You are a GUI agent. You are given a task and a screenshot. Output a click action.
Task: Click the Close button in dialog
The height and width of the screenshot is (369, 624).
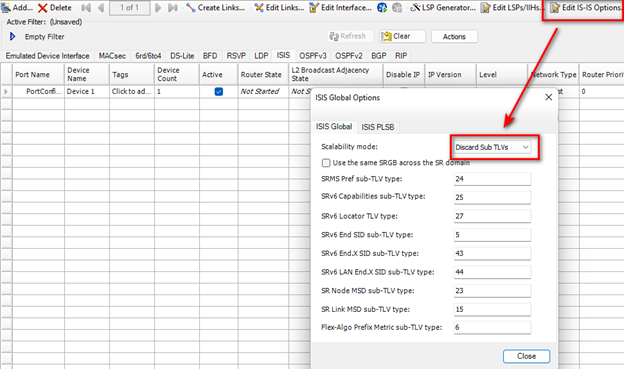click(x=526, y=356)
